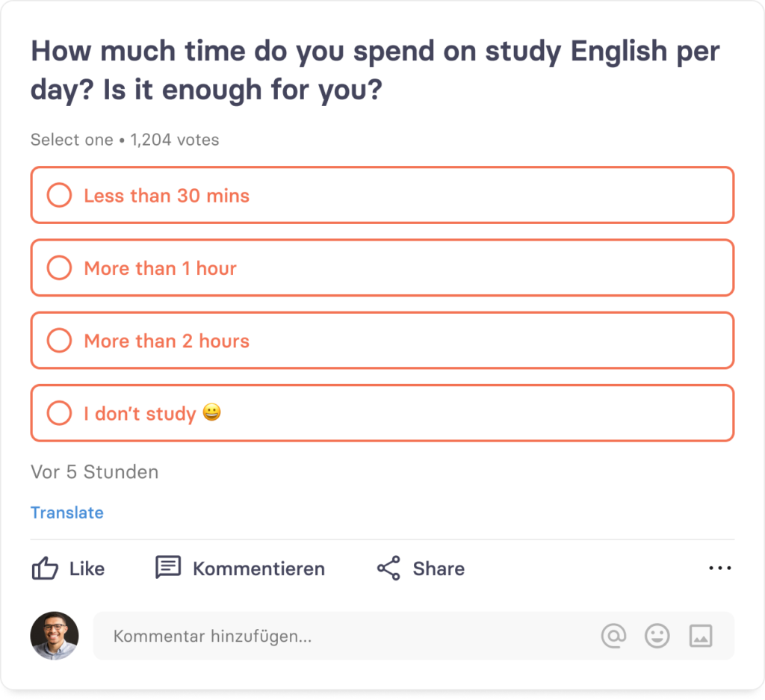Click the Translate link
The width and height of the screenshot is (765, 700).
coord(67,512)
